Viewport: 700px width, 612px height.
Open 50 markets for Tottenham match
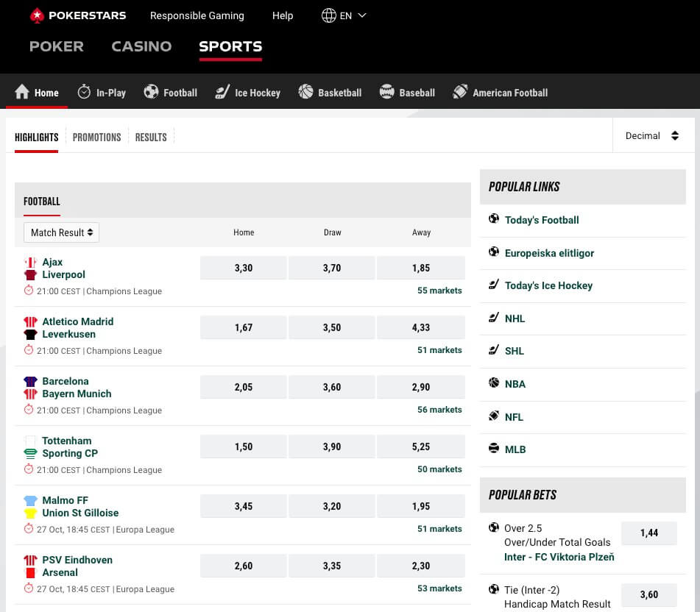pos(439,469)
